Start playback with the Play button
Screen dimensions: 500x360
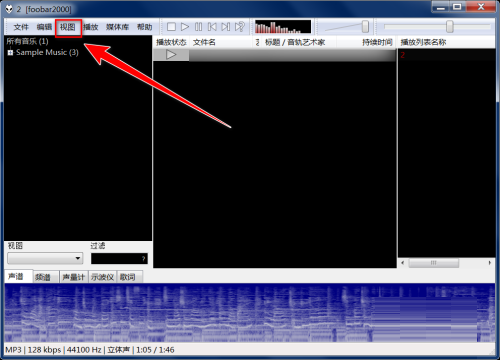coord(185,27)
